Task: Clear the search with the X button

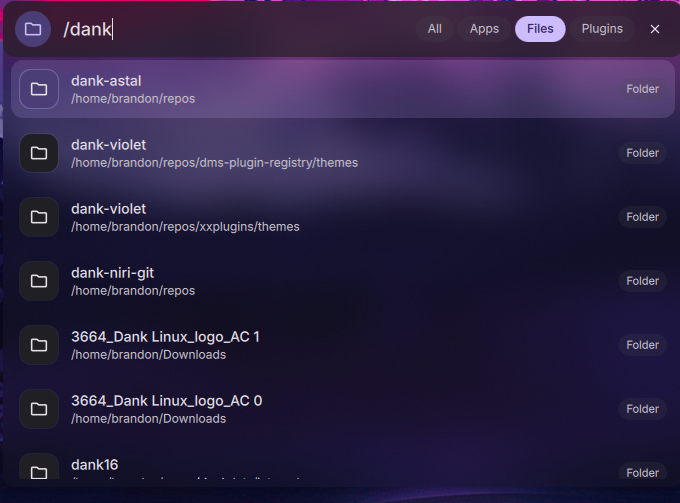Action: point(655,29)
